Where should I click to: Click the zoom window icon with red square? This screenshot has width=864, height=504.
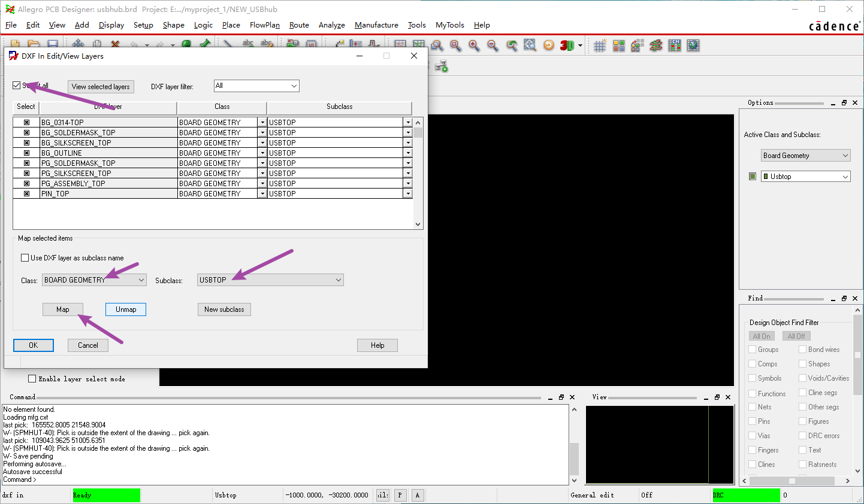pos(456,45)
